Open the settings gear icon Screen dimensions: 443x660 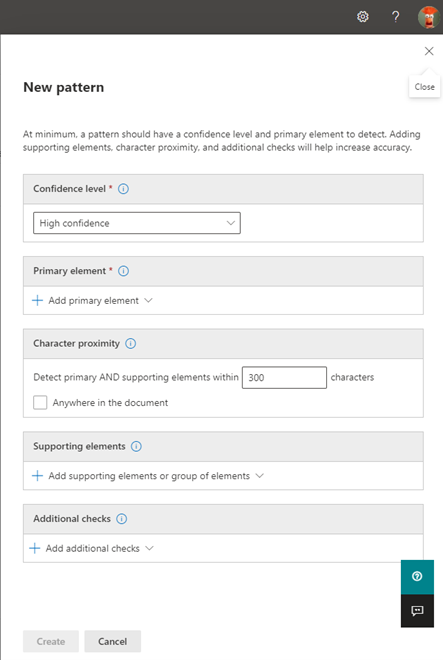[x=363, y=16]
